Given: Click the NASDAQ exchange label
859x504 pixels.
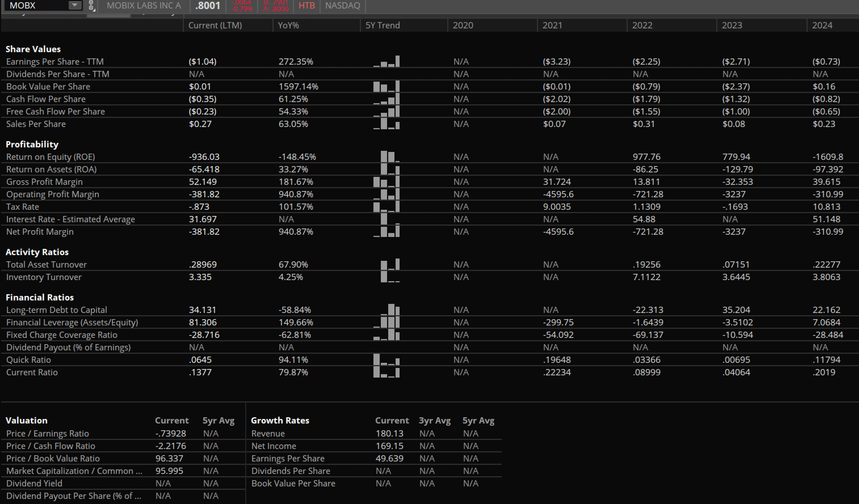Looking at the screenshot, I should click(x=342, y=5).
